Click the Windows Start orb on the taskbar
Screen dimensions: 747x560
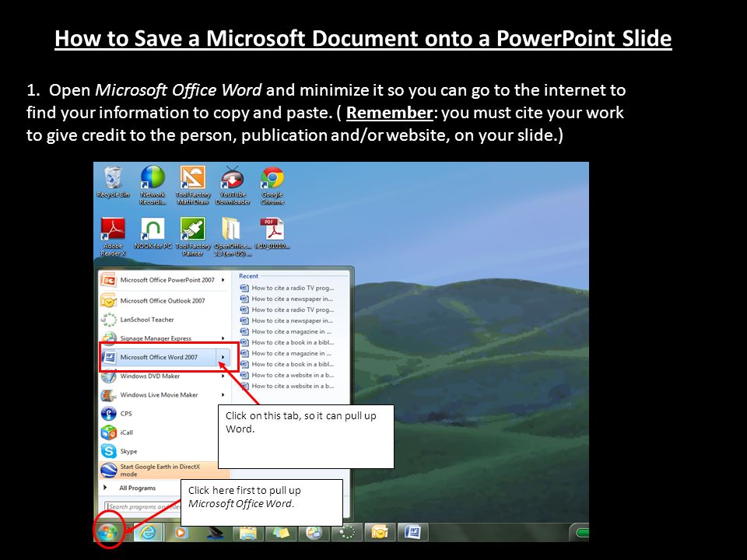[x=108, y=531]
